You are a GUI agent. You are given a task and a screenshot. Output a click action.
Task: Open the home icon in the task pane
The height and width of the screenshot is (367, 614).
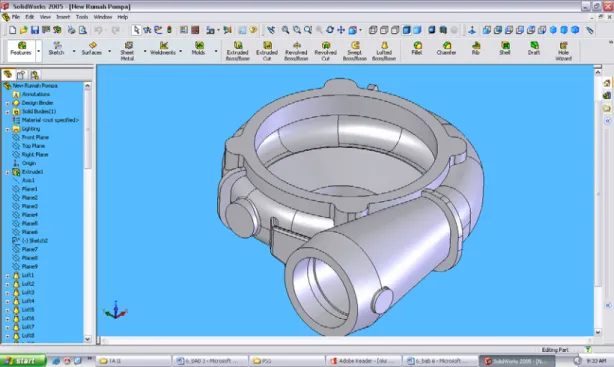[607, 83]
